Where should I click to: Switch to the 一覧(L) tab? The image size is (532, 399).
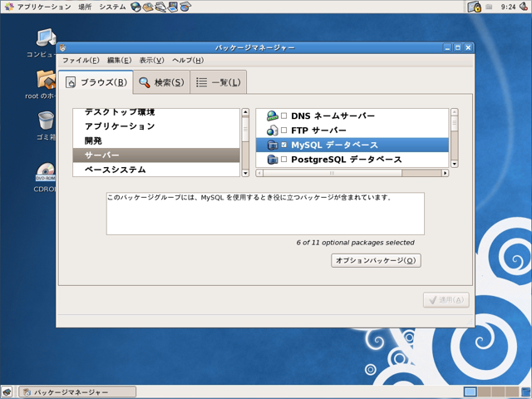click(218, 82)
